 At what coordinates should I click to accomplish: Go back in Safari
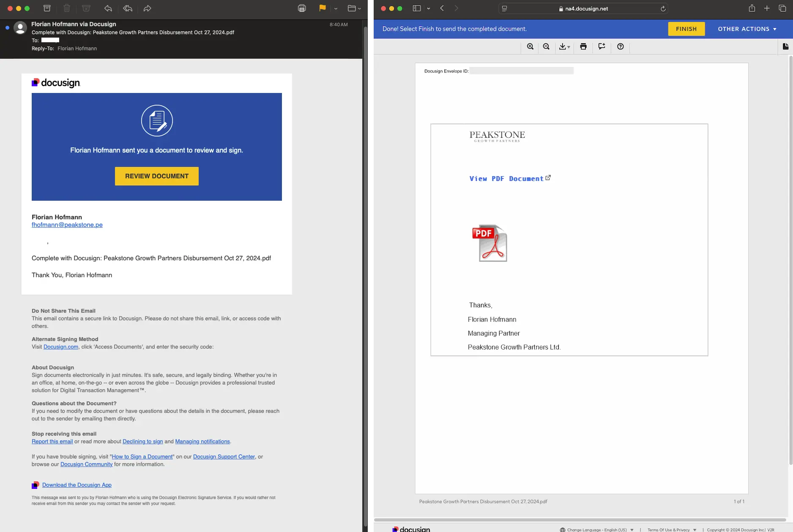tap(442, 8)
